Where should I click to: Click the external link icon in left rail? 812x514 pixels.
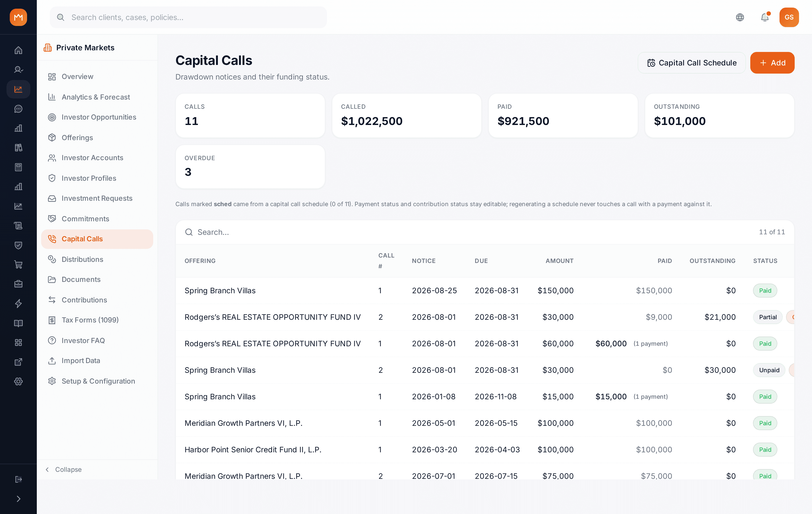click(18, 362)
